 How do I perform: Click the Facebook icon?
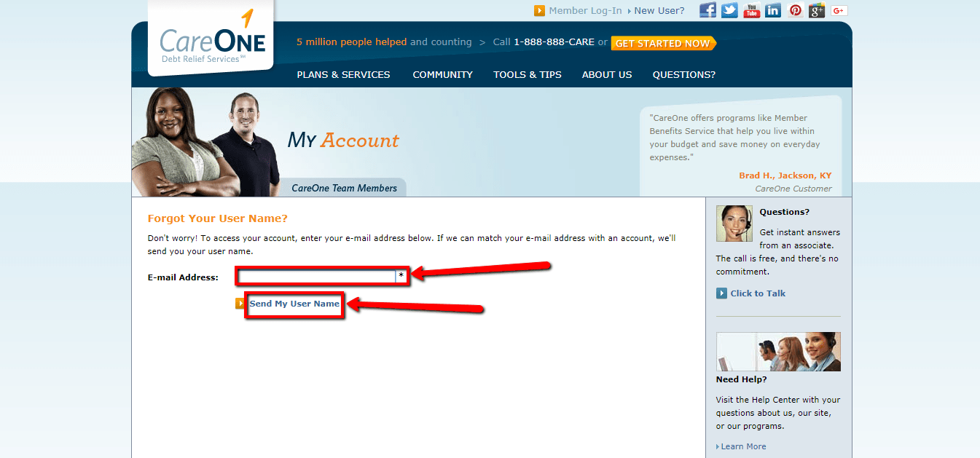coord(707,10)
